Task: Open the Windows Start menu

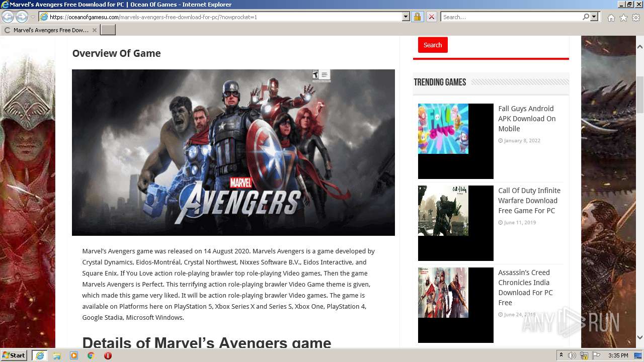Action: pos(14,355)
